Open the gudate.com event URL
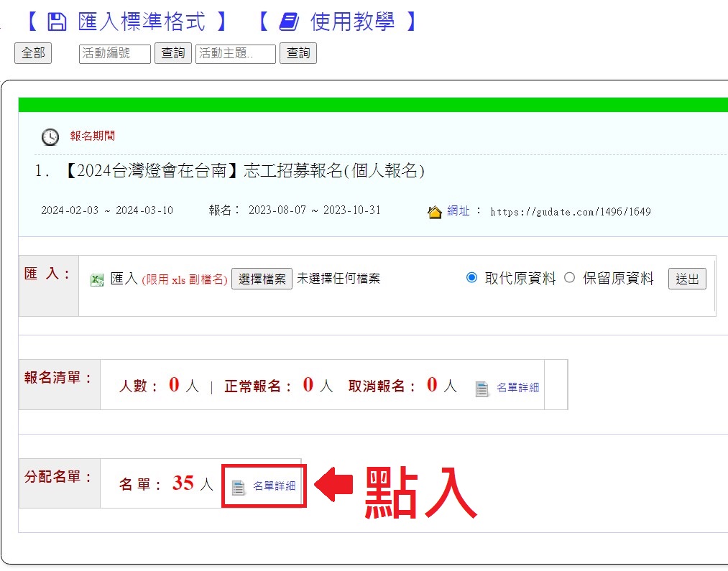 tap(570, 212)
